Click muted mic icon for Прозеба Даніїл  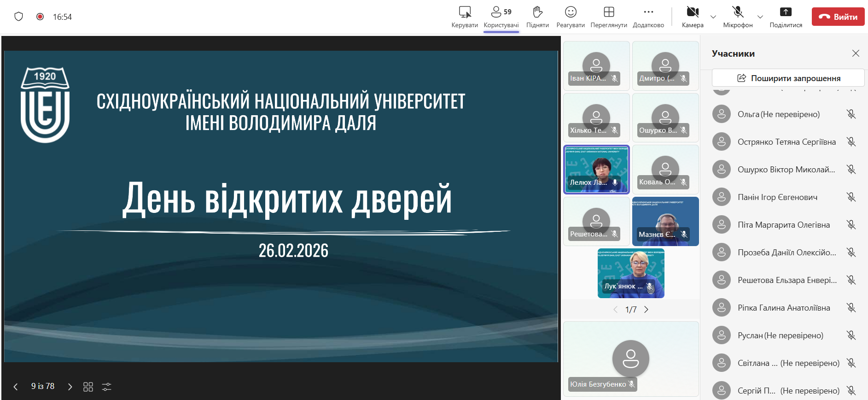click(851, 253)
